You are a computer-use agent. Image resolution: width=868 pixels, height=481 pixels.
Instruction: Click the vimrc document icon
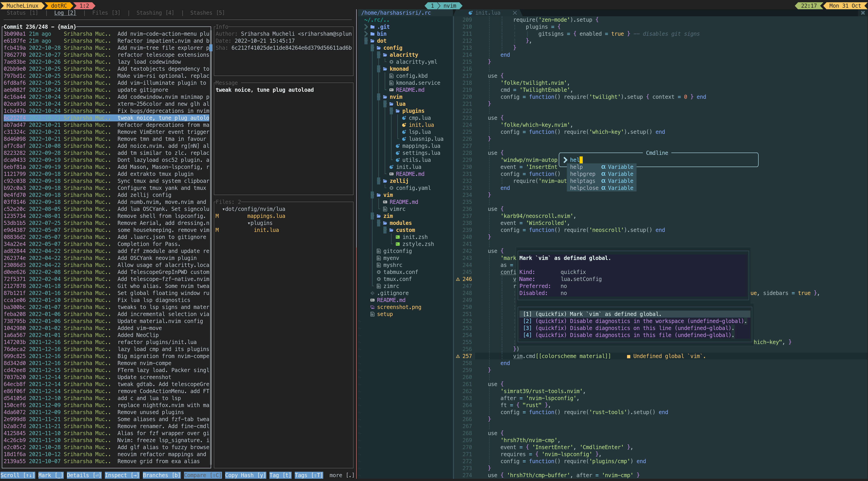(x=385, y=209)
